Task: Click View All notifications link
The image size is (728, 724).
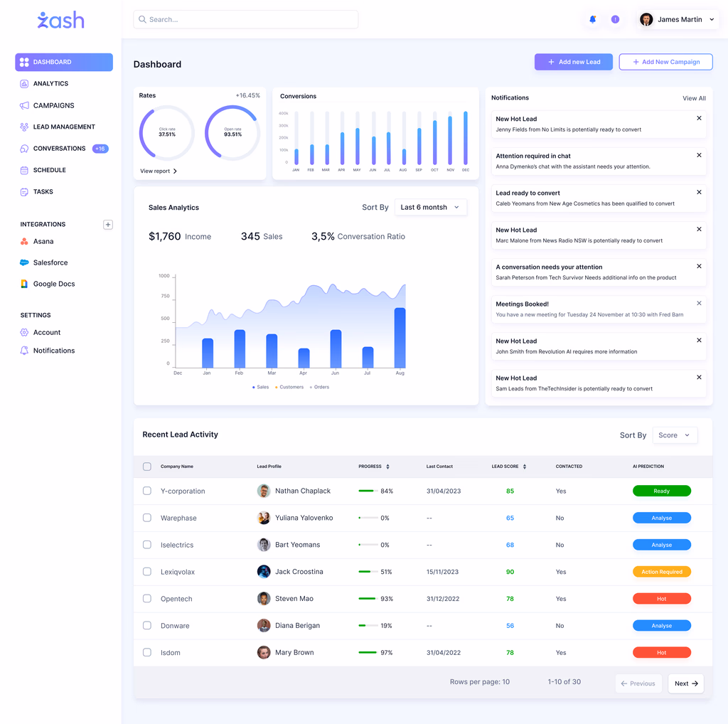Action: click(694, 98)
